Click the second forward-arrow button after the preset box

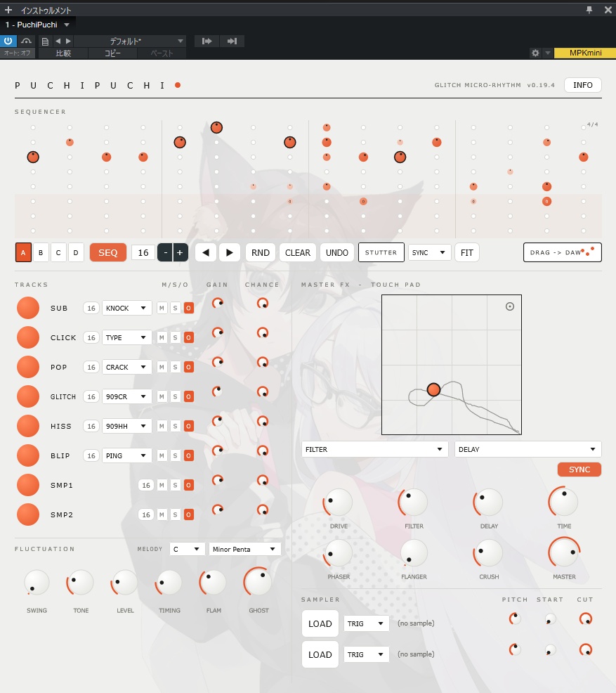tap(232, 41)
